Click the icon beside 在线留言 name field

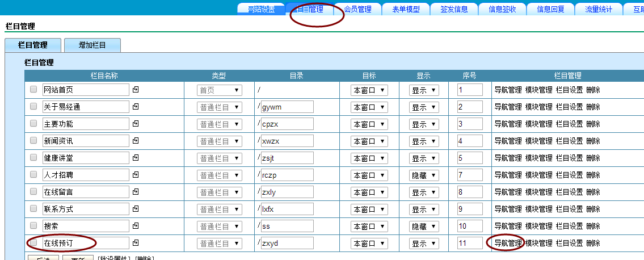(136, 192)
